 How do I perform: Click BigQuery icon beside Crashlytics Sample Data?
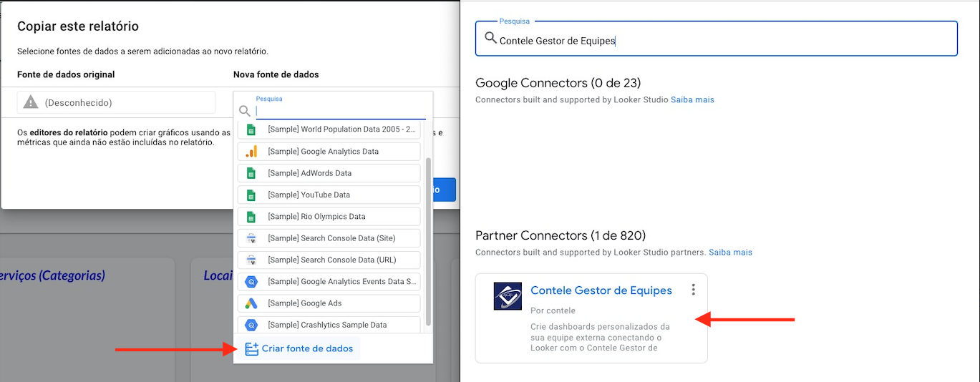coord(251,325)
